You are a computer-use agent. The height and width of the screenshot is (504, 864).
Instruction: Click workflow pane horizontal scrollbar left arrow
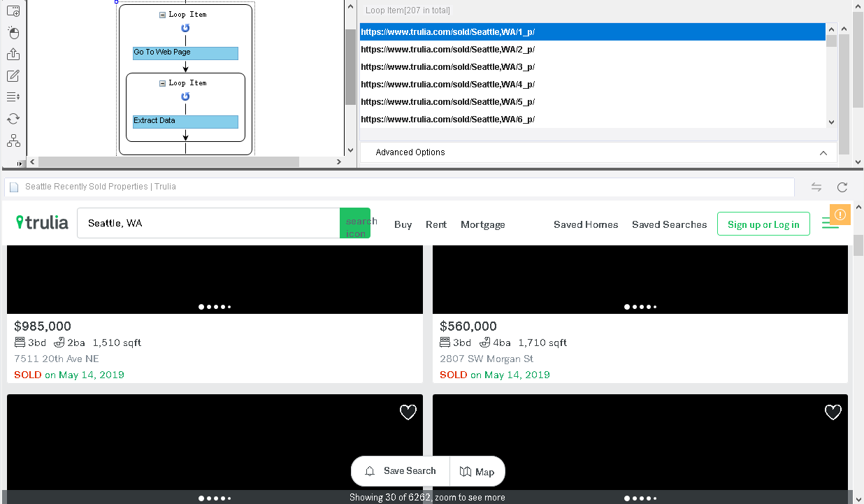pyautogui.click(x=32, y=162)
